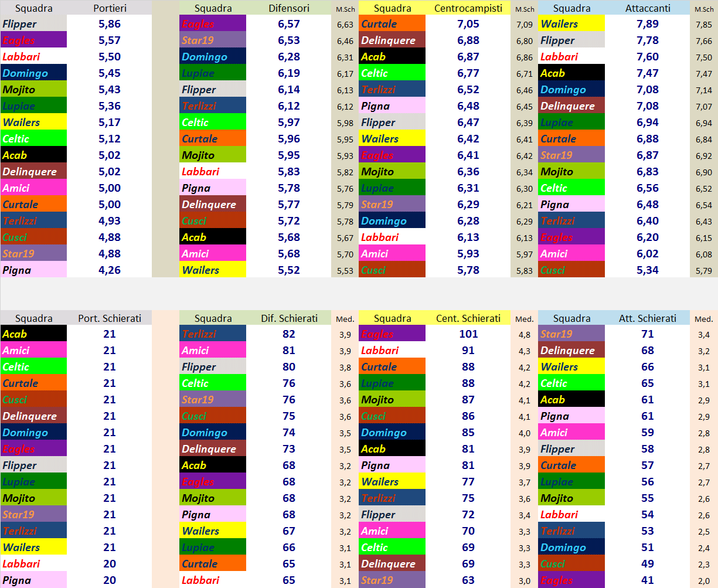This screenshot has width=718, height=588.
Task: Select the attacker score 7,89
Action: pyautogui.click(x=648, y=24)
